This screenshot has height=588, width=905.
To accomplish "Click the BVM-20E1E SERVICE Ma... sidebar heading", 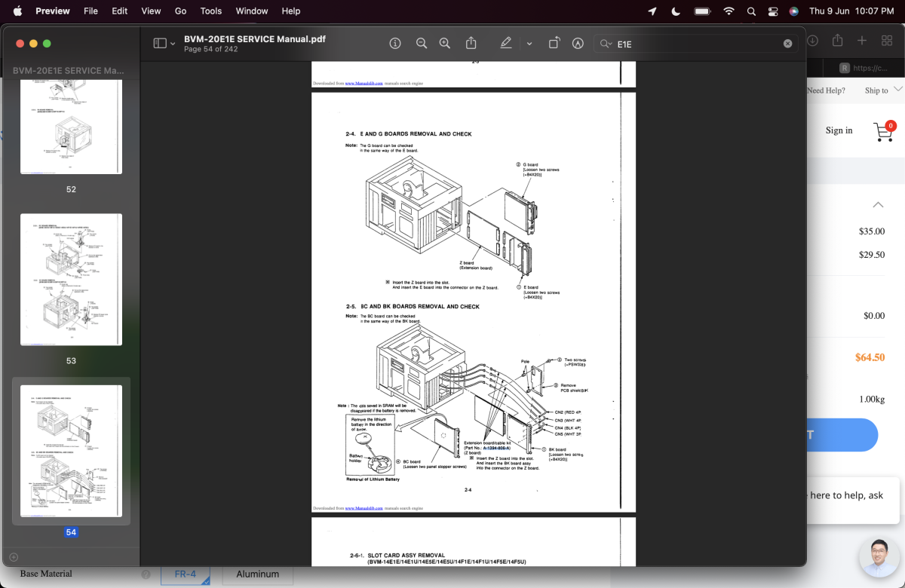I will [x=68, y=70].
